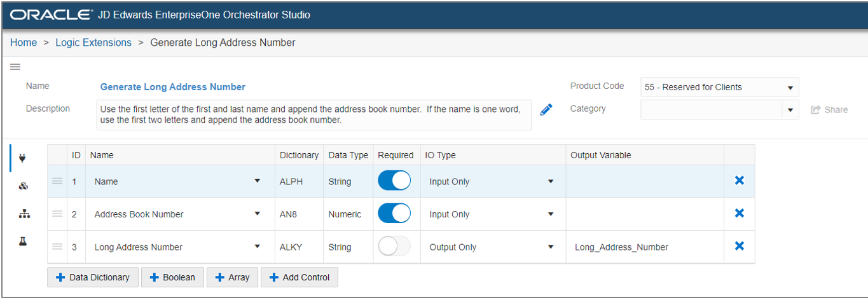The height and width of the screenshot is (300, 868).
Task: Edit description with the pencil icon
Action: pos(546,110)
